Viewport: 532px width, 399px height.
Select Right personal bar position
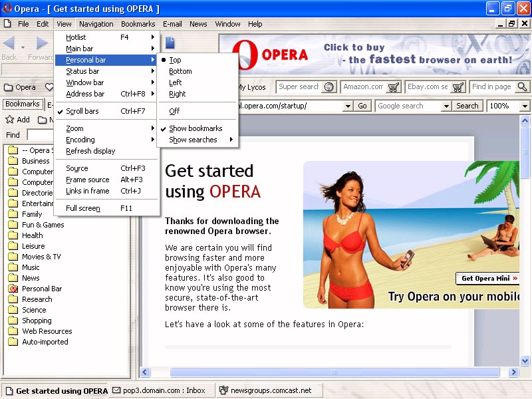198,94
